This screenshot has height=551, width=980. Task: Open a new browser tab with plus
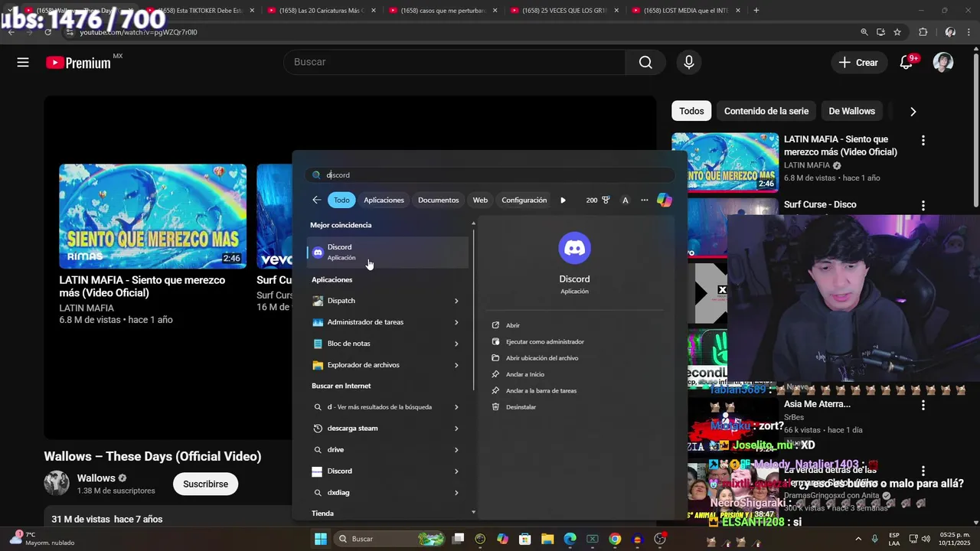click(x=756, y=10)
